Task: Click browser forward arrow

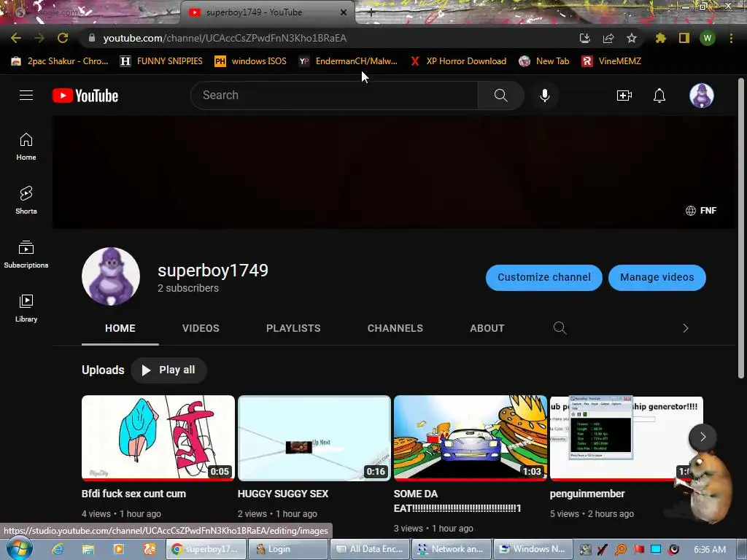Action: click(x=39, y=38)
